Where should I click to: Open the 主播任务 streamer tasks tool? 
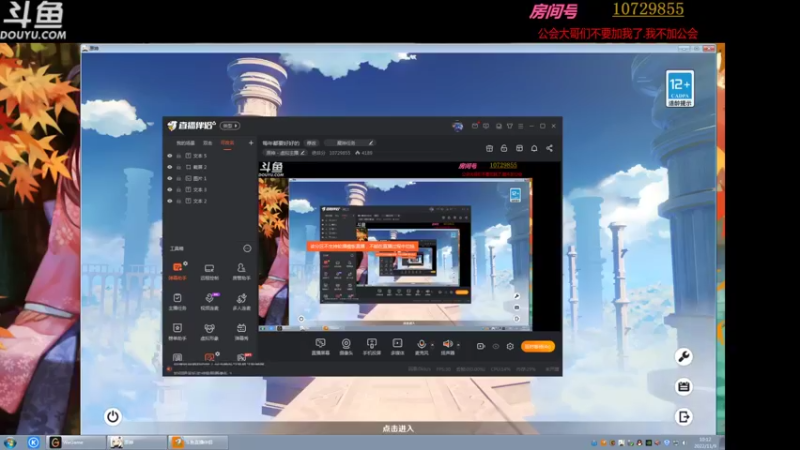(x=178, y=301)
